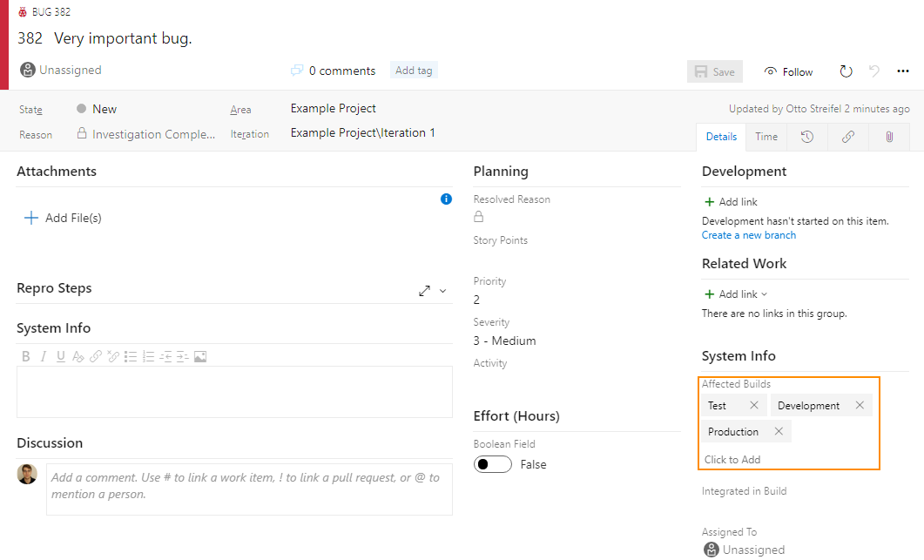924x560 pixels.
Task: Select the Details tab
Action: point(721,137)
